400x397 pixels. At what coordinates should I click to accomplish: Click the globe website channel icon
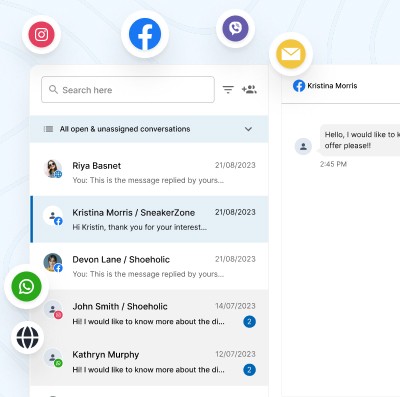(x=27, y=337)
